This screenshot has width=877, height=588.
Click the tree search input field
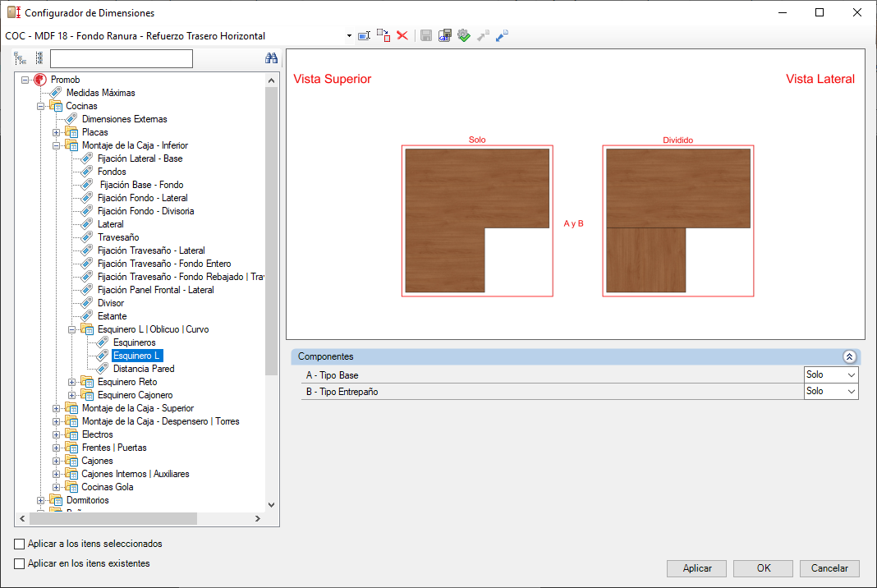[x=122, y=59]
